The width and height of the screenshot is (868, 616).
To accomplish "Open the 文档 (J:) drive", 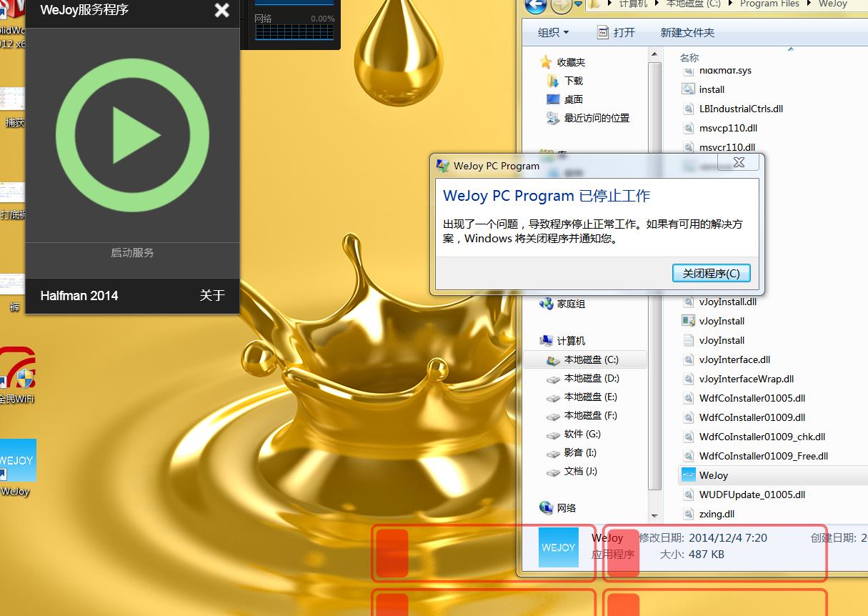I will coord(572,471).
